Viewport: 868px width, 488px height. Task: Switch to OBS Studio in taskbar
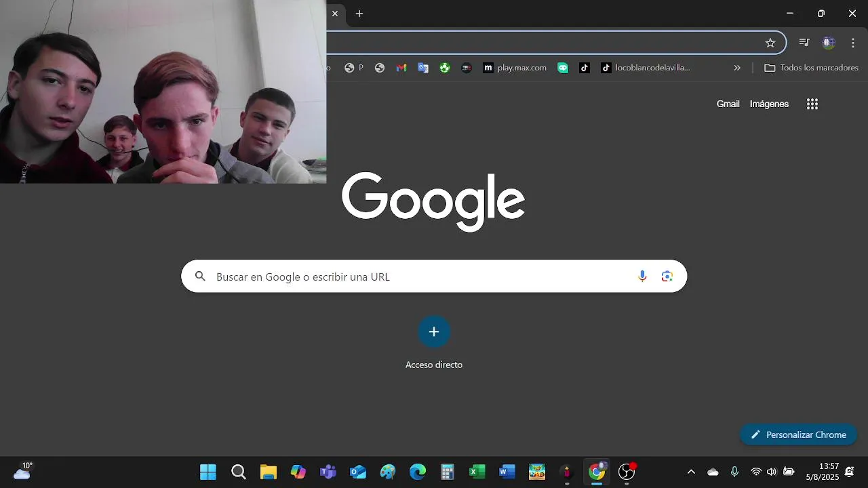tap(627, 472)
